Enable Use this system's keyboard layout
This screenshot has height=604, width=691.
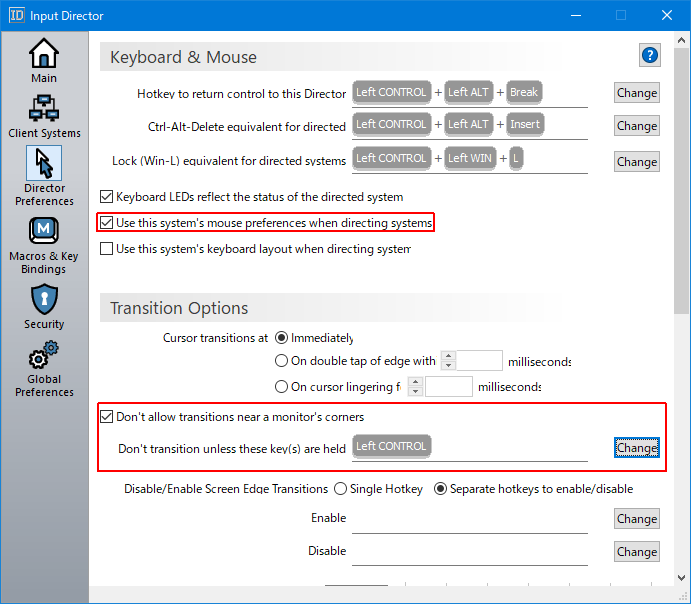pyautogui.click(x=108, y=249)
